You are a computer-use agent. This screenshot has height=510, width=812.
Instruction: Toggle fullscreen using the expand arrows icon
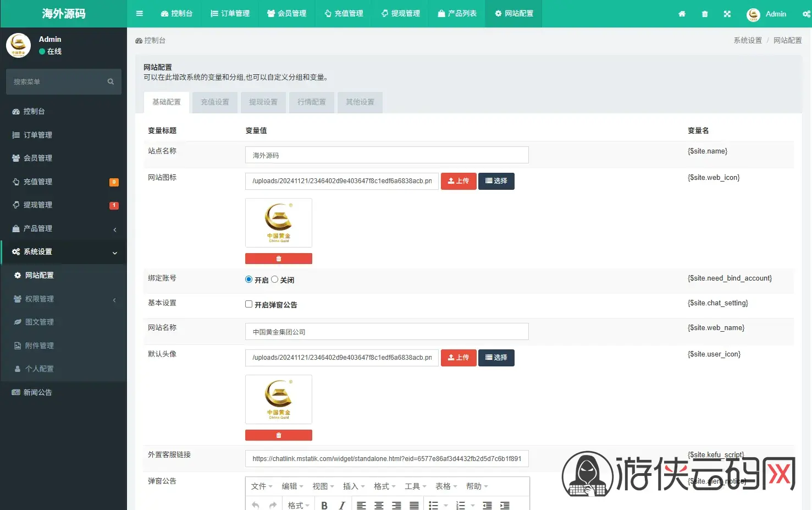tap(727, 14)
